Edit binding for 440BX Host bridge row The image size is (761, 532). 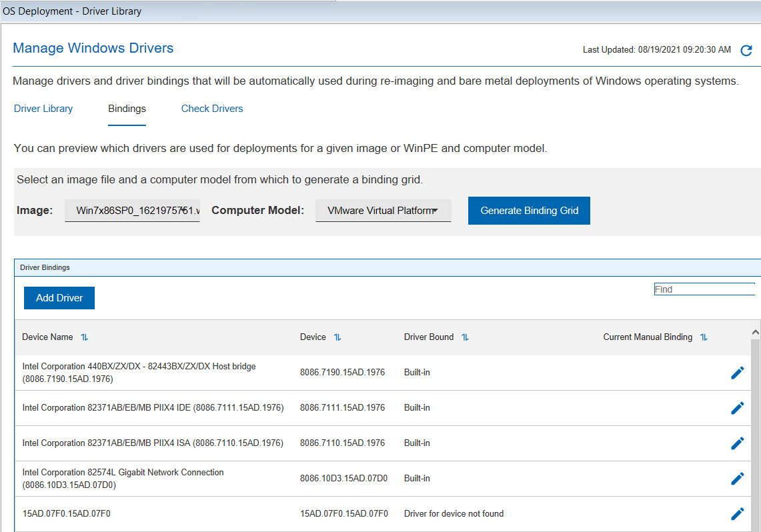737,373
